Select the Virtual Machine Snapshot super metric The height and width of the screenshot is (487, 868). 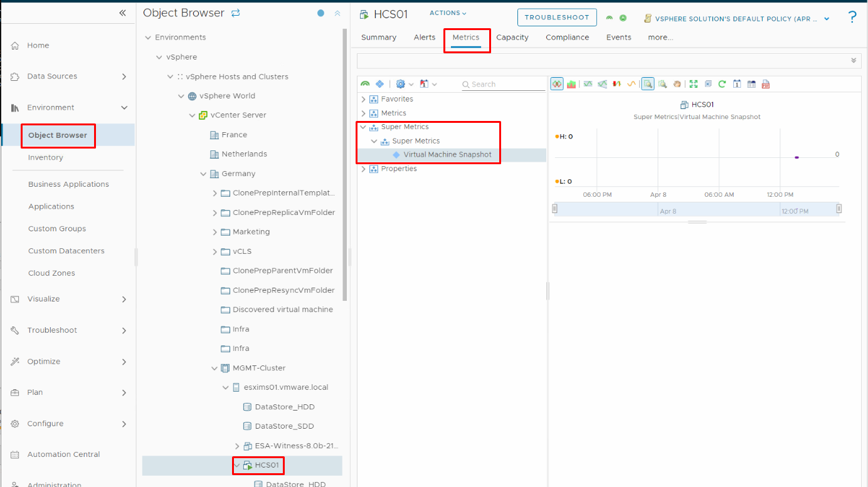[447, 155]
